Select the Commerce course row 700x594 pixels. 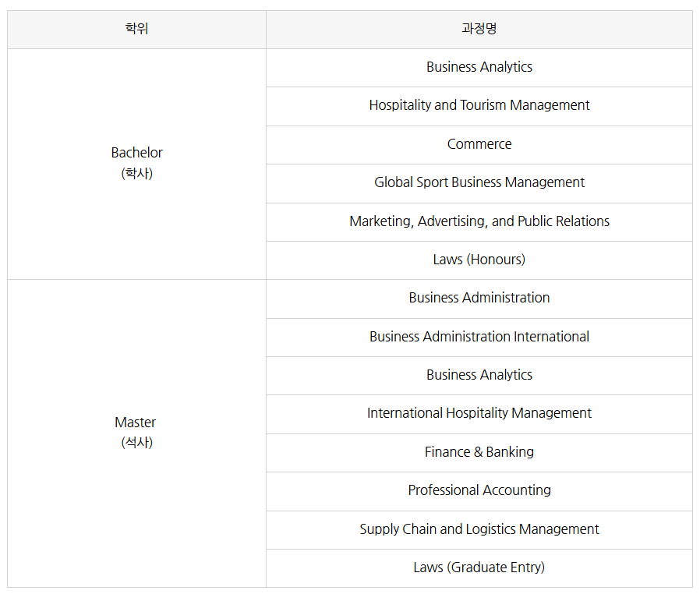[x=479, y=144]
